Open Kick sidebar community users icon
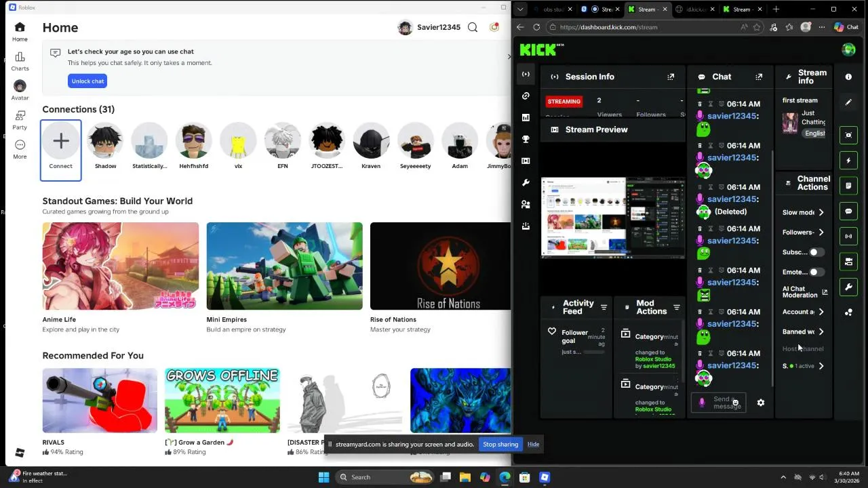 526,204
